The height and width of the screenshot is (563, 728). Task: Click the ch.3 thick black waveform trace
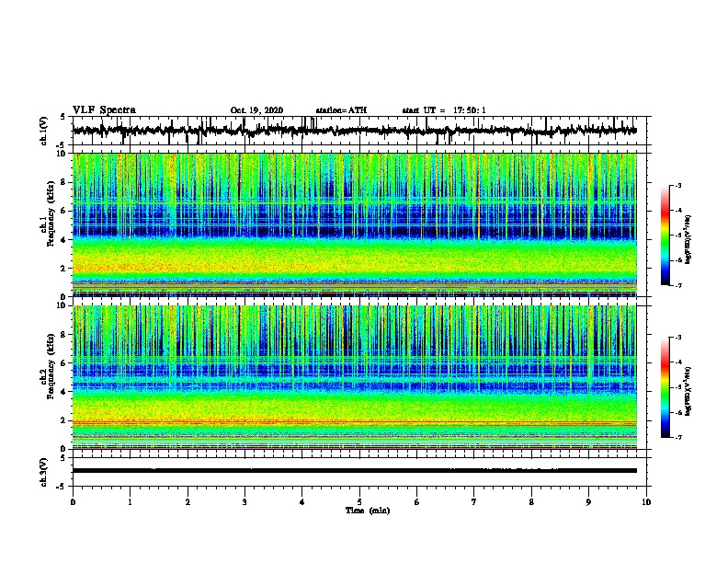point(355,471)
